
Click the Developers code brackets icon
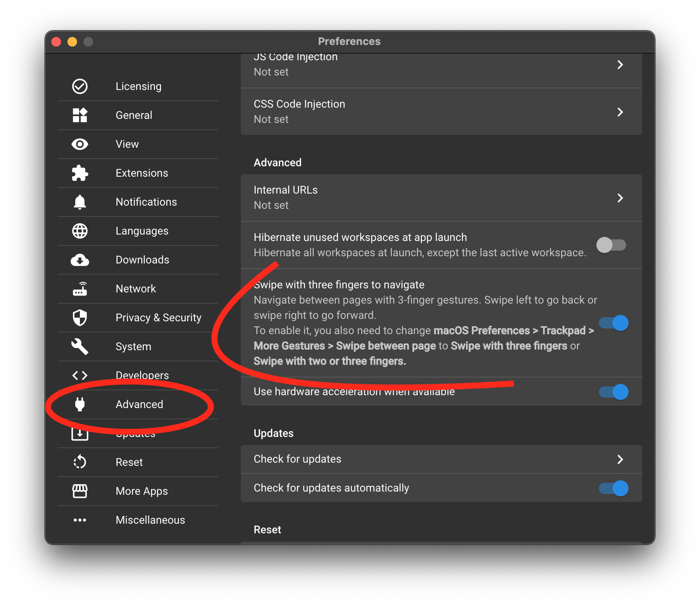[x=80, y=375]
